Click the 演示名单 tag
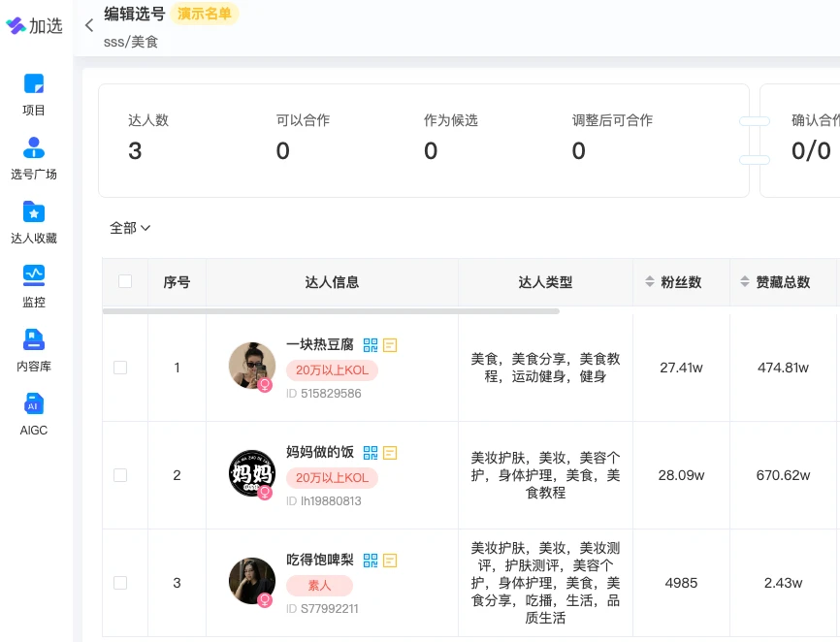The height and width of the screenshot is (642, 840). [x=204, y=14]
